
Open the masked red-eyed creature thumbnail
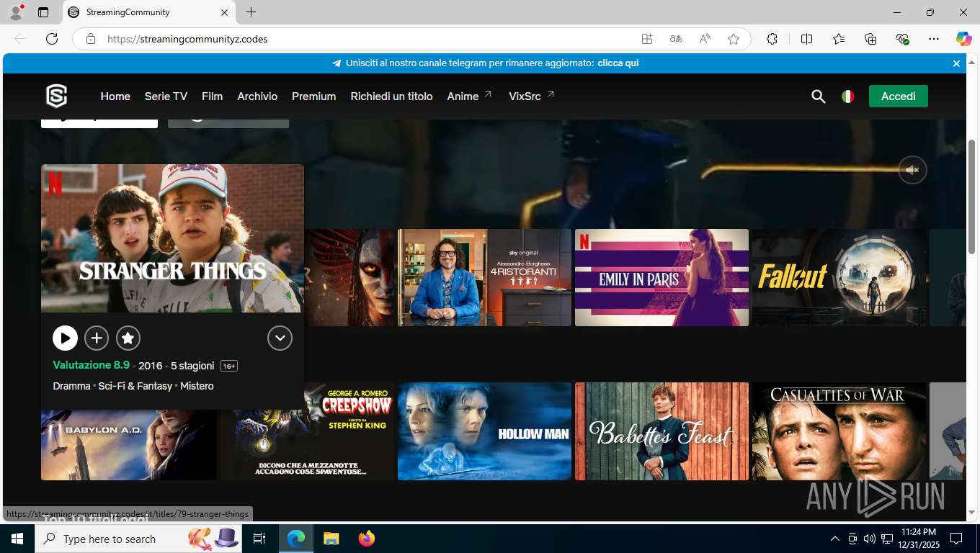(349, 277)
